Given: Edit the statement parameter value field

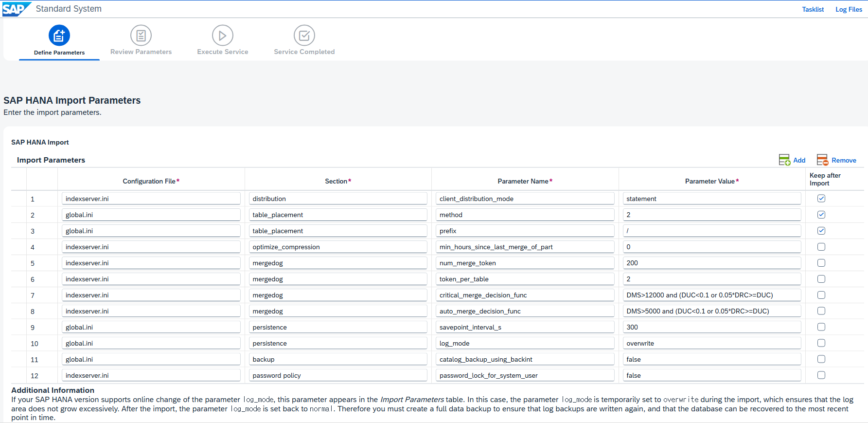Looking at the screenshot, I should pyautogui.click(x=712, y=199).
